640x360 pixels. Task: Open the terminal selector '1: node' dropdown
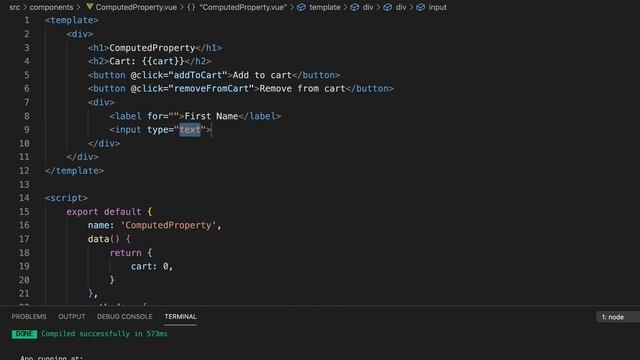[618, 317]
